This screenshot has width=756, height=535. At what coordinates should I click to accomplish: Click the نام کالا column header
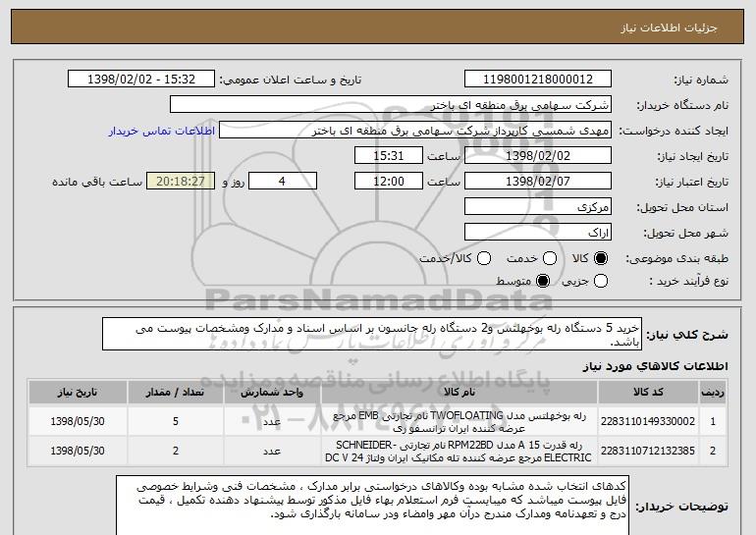coord(459,393)
